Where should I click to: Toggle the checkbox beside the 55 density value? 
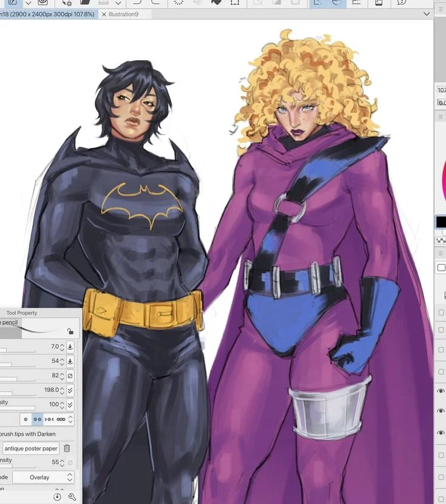(70, 463)
